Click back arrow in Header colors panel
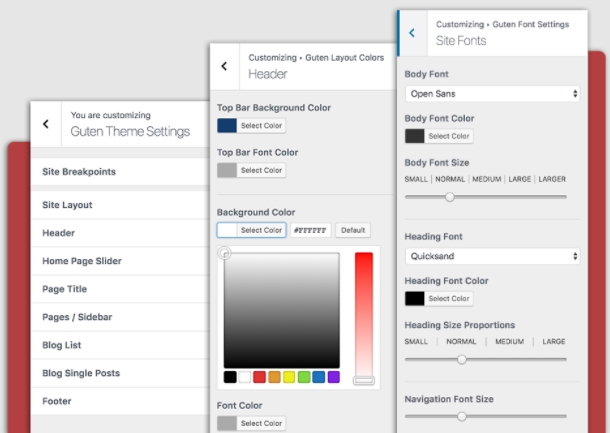Viewport: 610px width, 433px height. pyautogui.click(x=224, y=66)
